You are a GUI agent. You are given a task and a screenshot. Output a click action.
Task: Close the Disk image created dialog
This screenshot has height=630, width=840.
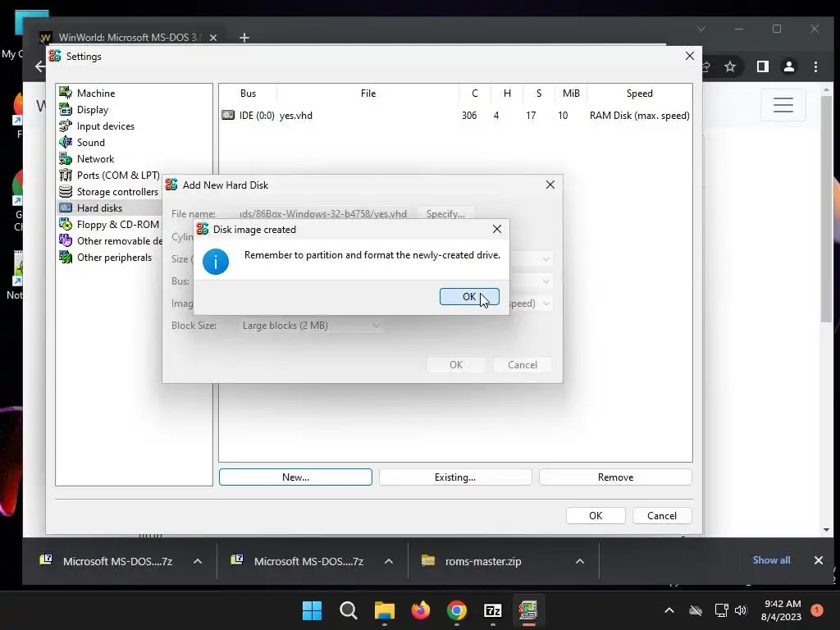[x=497, y=230]
